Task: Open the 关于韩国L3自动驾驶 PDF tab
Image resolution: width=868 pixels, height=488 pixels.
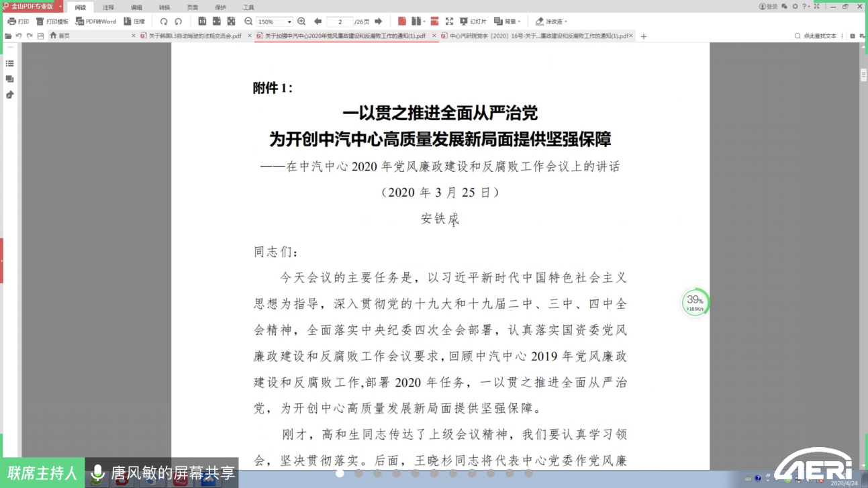Action: (191, 36)
